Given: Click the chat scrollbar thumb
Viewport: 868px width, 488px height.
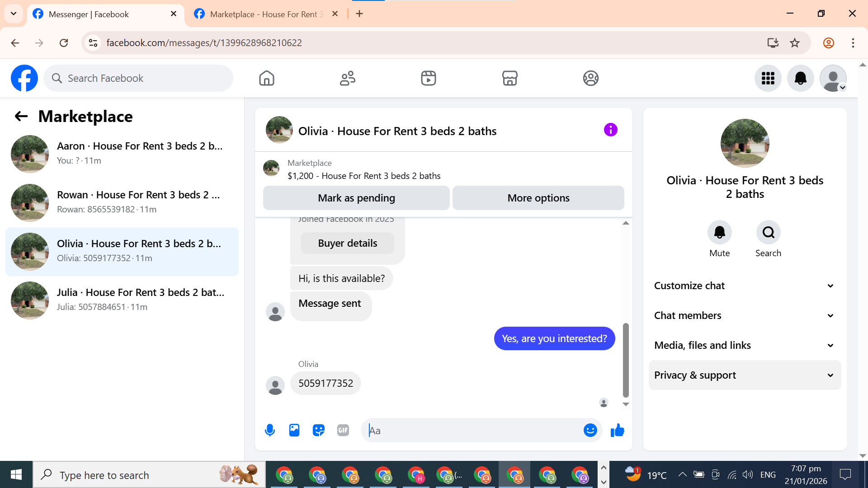Looking at the screenshot, I should point(626,359).
